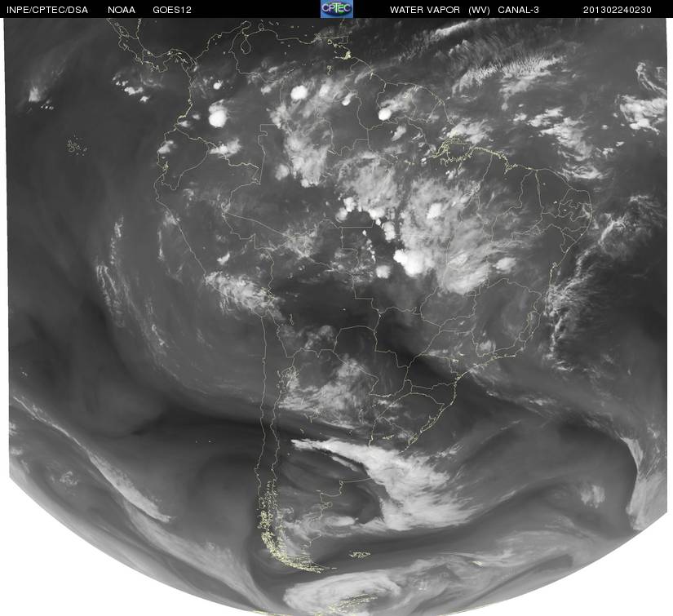Screen dimensions: 673x616
Task: Click the 201302240230 timestamp
Action: [618, 10]
